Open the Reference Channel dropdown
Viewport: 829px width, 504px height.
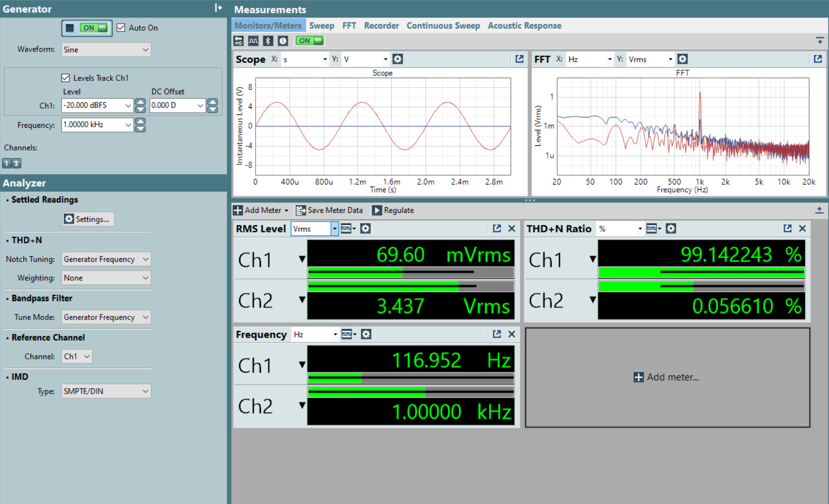(x=77, y=356)
